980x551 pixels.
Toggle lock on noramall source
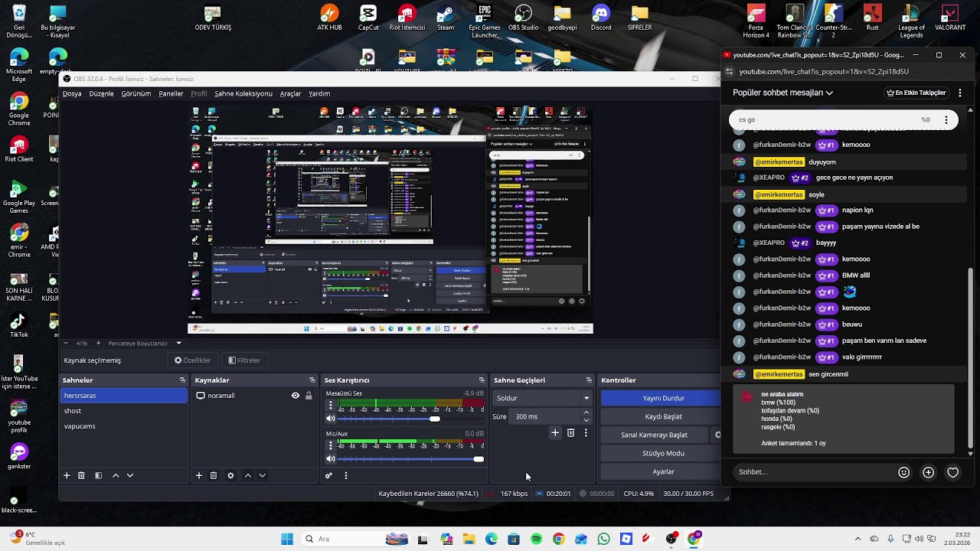pos(309,396)
